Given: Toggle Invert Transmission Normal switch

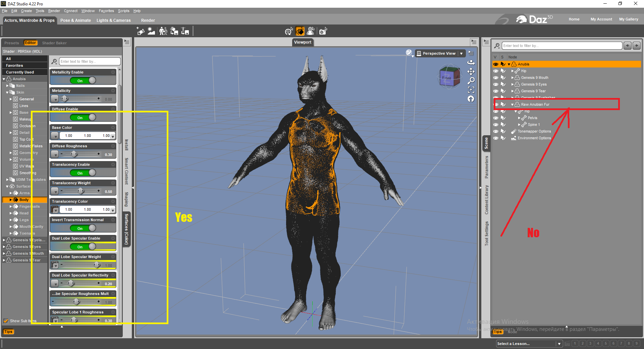Looking at the screenshot, I should point(83,228).
